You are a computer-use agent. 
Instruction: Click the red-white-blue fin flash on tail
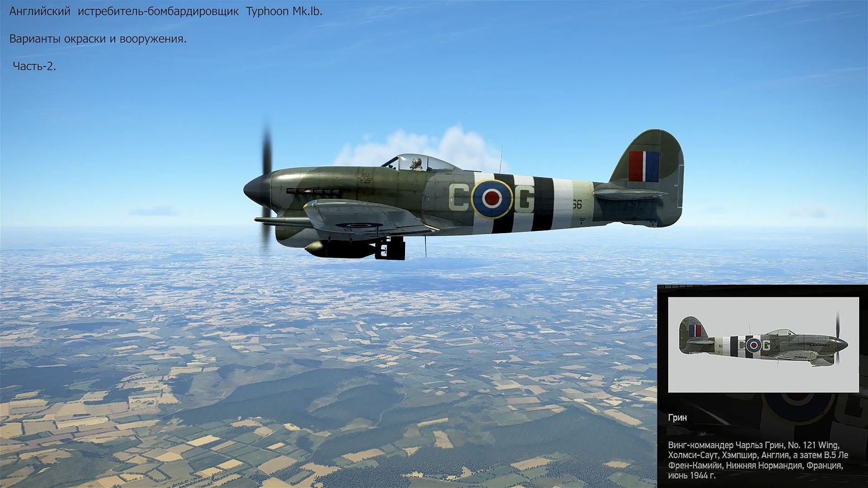click(644, 166)
